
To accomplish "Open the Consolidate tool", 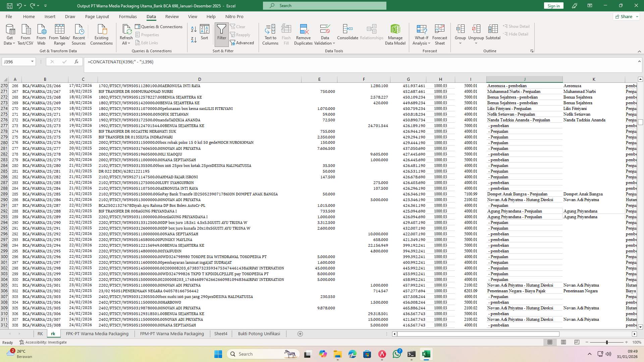I will coord(347,34).
